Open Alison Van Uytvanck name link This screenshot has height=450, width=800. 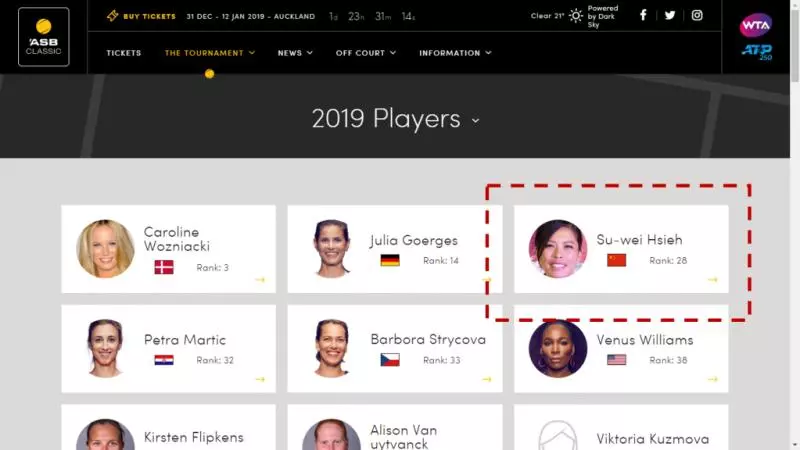coord(404,437)
